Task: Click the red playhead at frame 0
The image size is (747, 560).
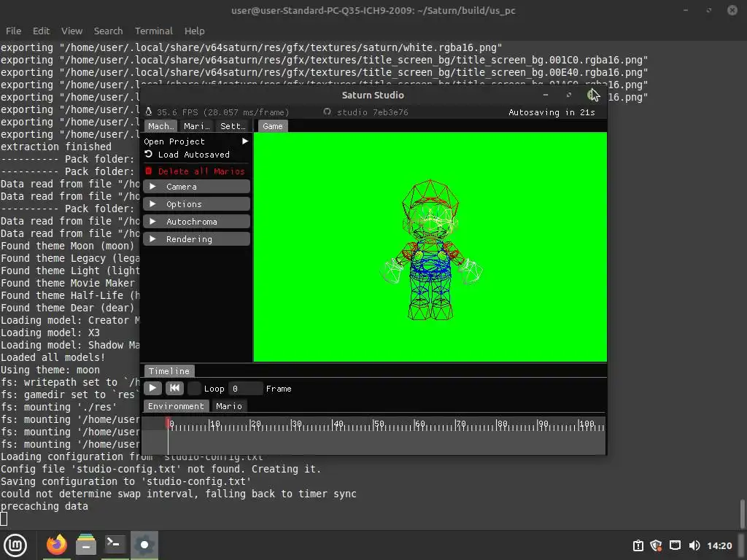Action: (x=168, y=423)
